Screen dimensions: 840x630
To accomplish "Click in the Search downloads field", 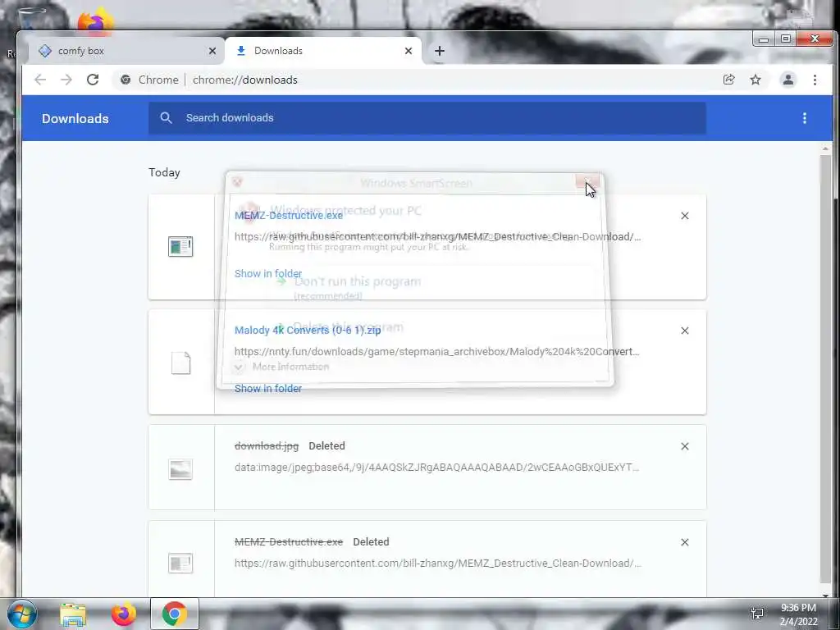I will coord(427,118).
